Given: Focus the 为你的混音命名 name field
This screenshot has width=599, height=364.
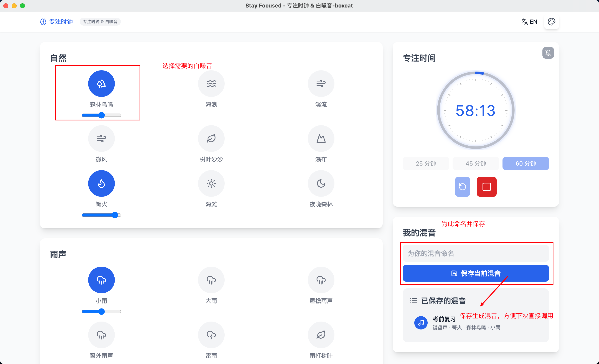Looking at the screenshot, I should [476, 253].
